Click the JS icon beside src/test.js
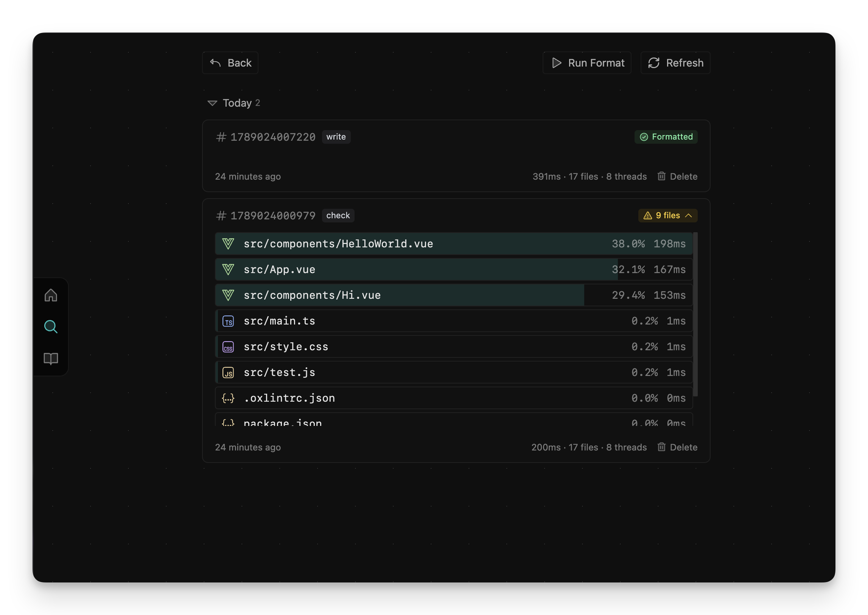The width and height of the screenshot is (868, 615). pyautogui.click(x=228, y=372)
